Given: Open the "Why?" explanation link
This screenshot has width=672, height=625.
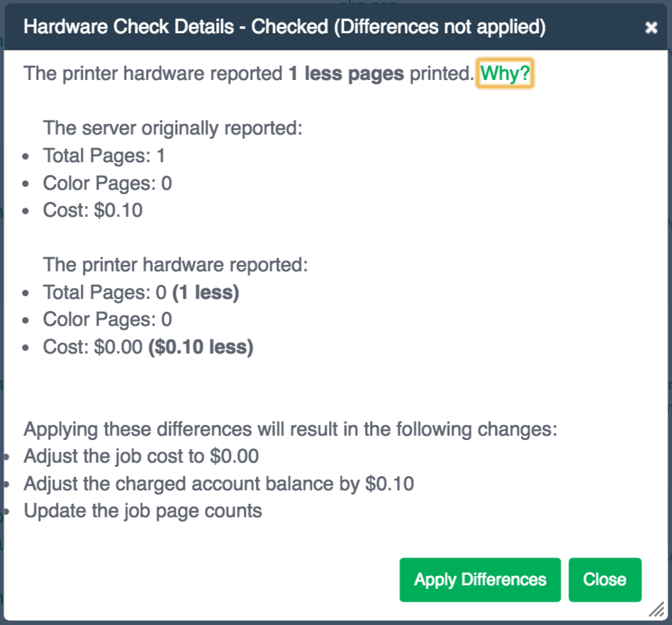Looking at the screenshot, I should 505,73.
